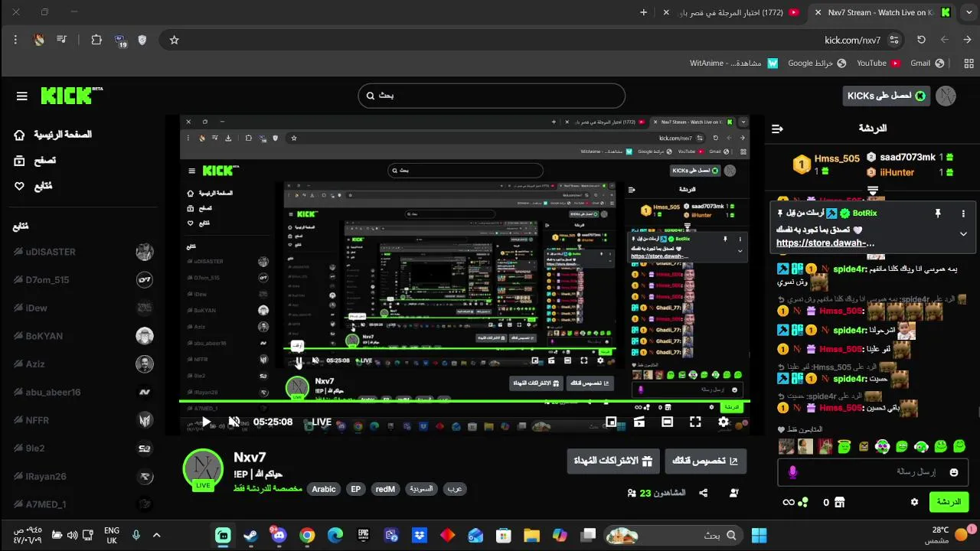The height and width of the screenshot is (551, 980).
Task: Click the الاشتراكات المُهداة gift subs button
Action: pyautogui.click(x=614, y=461)
